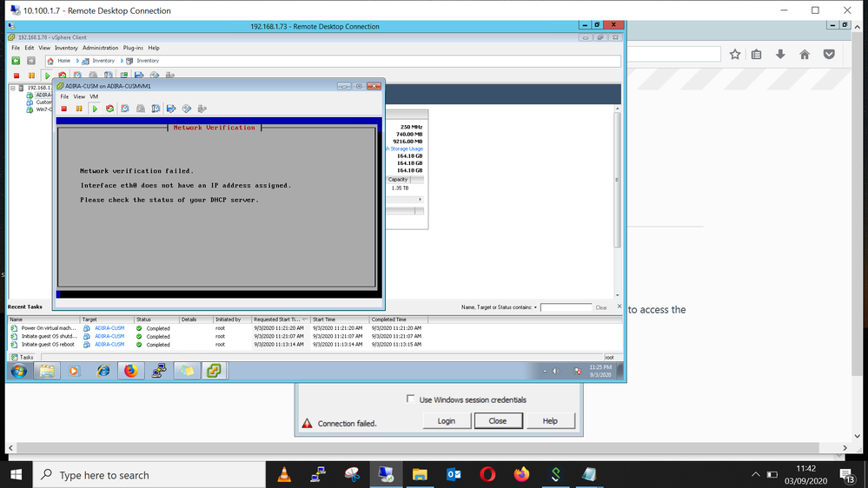Open File menu in vSphere Client
868x488 pixels.
(x=16, y=48)
